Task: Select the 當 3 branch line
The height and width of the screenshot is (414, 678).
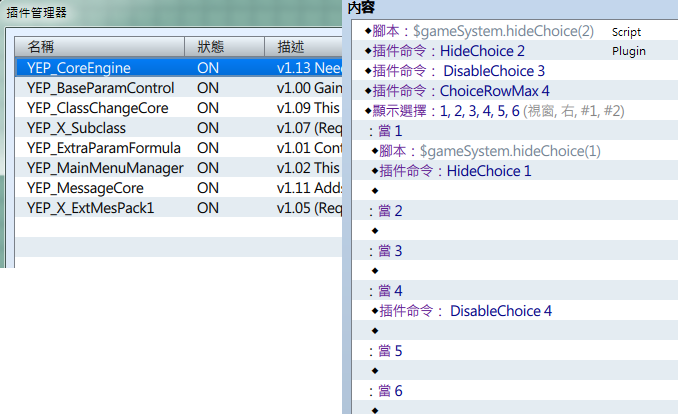Action: tap(515, 251)
